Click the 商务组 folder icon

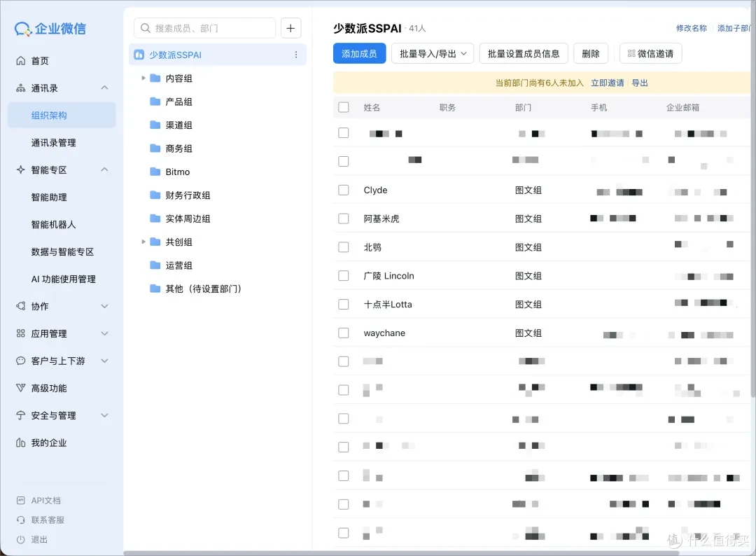click(x=155, y=148)
